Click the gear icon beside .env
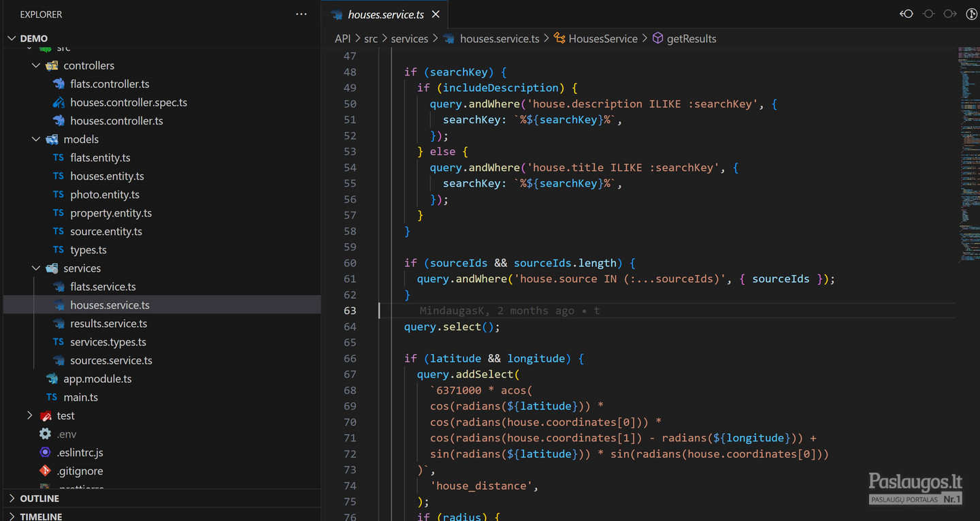Screen dimensions: 980x521 coord(45,434)
